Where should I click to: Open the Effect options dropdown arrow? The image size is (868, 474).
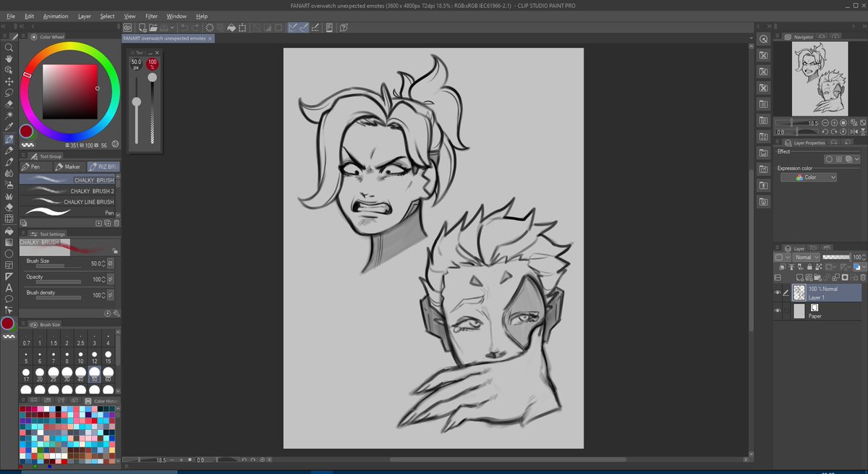click(857, 159)
